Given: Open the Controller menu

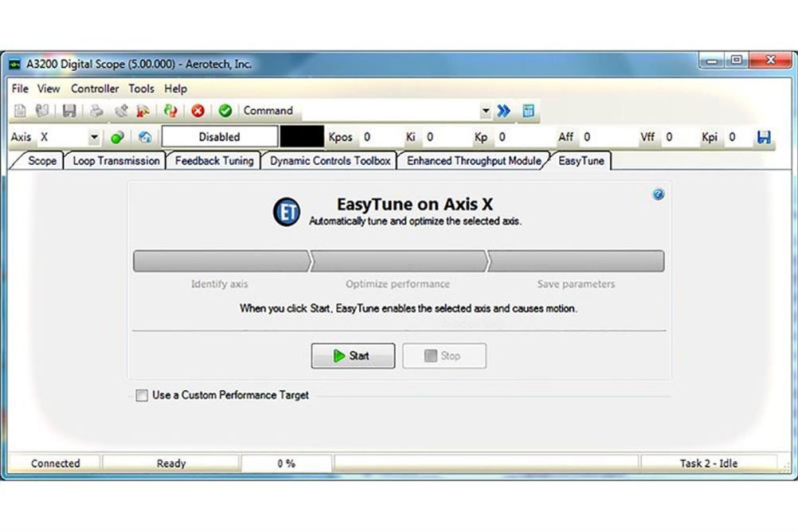Looking at the screenshot, I should tap(95, 88).
